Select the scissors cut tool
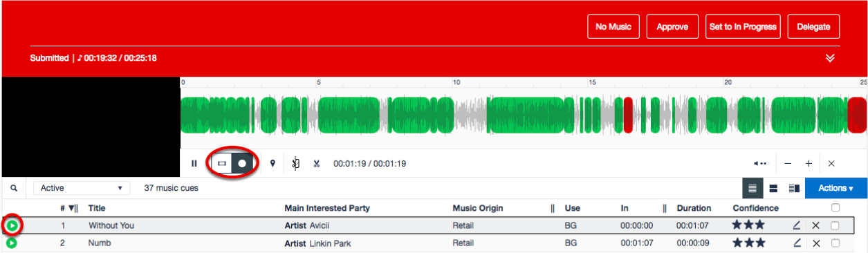Screen dimensions: 868x253 tap(316, 164)
